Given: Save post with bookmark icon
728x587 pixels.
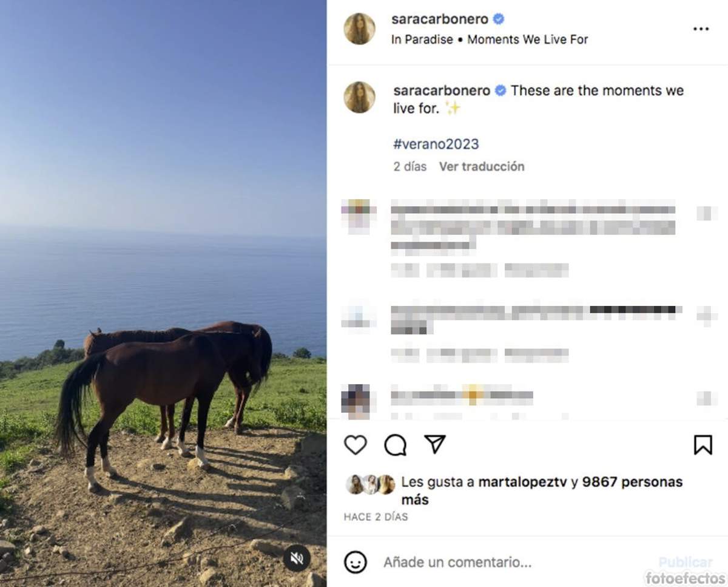Looking at the screenshot, I should click(702, 445).
